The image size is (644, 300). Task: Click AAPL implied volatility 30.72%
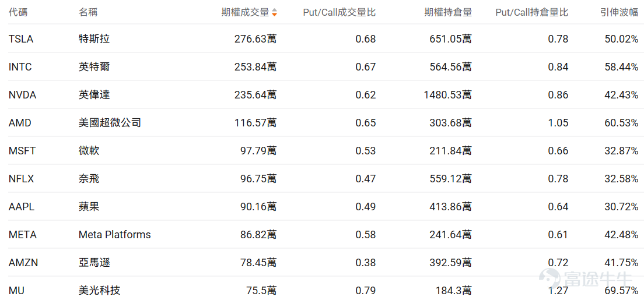click(x=621, y=206)
